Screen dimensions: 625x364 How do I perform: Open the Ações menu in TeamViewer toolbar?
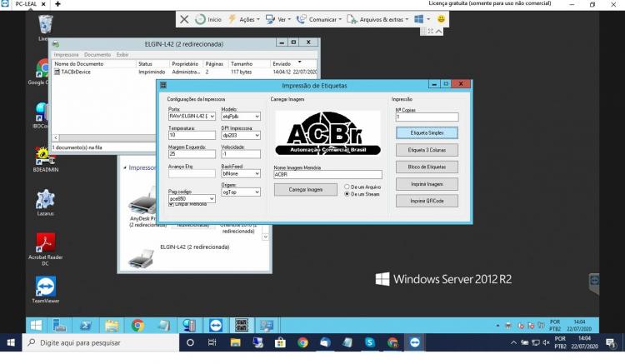(244, 19)
